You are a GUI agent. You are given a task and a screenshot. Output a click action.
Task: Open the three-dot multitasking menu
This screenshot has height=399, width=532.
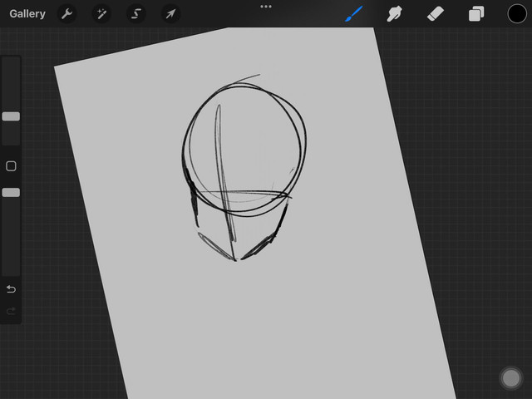tap(266, 7)
